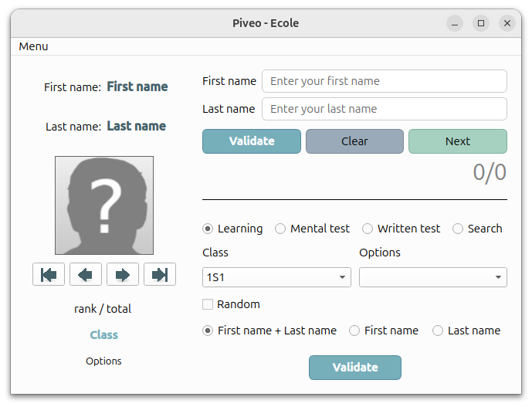This screenshot has height=407, width=532.
Task: Focus the Enter your first name field
Action: (x=385, y=81)
